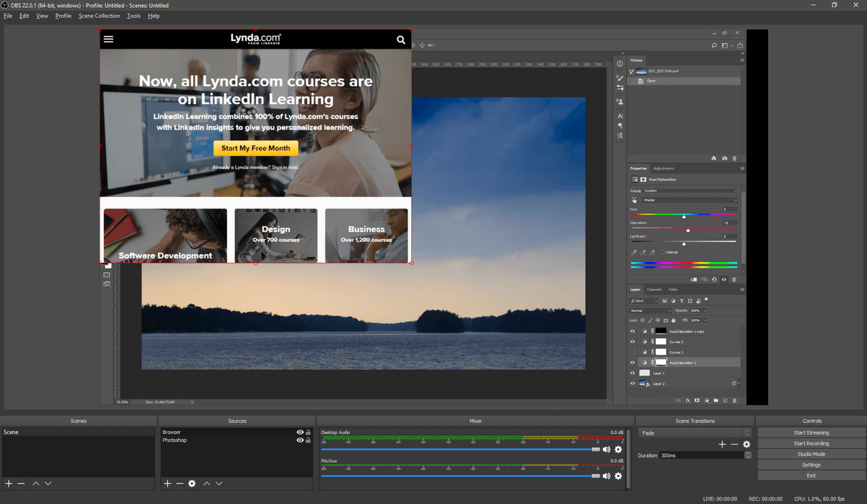The width and height of the screenshot is (867, 504).
Task: Click Desktop Audio volume slider
Action: pyautogui.click(x=460, y=449)
